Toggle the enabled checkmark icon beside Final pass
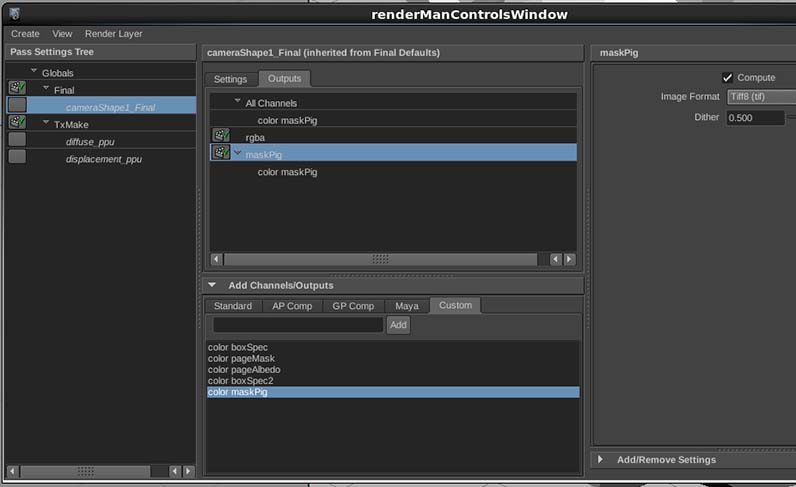The height and width of the screenshot is (487, 796). [17, 88]
